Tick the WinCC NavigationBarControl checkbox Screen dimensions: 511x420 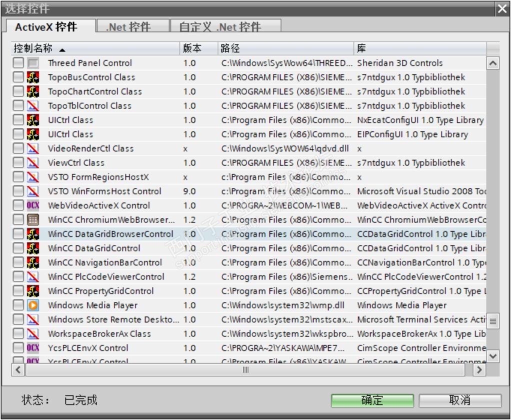coord(18,262)
